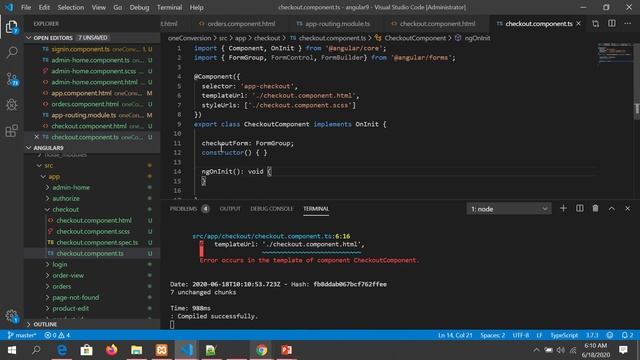Screen dimensions: 640x360
Task: Split the editor to the right
Action: (611, 24)
